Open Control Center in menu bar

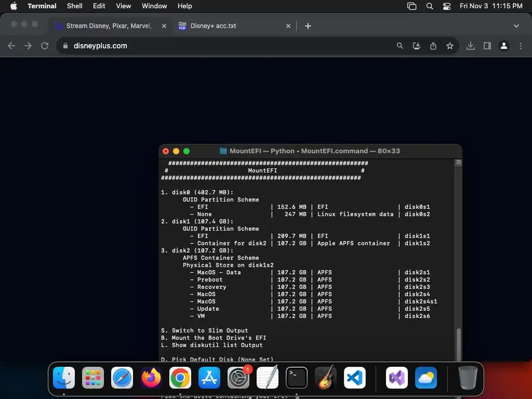447,6
